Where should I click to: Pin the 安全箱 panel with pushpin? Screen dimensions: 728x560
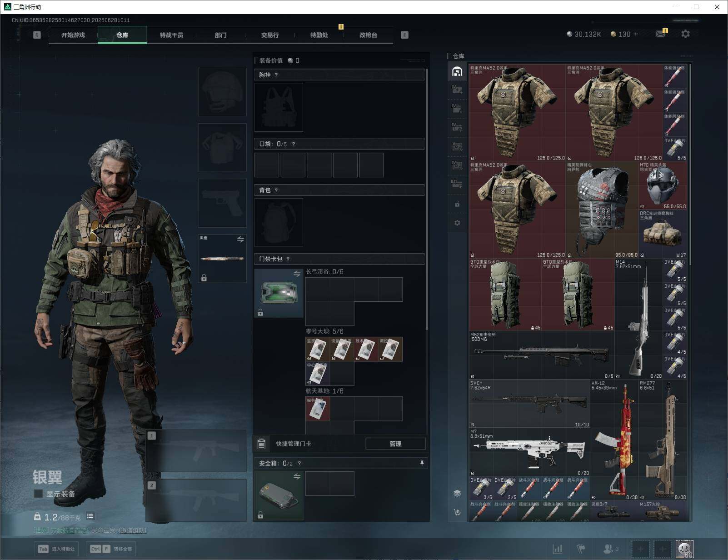pyautogui.click(x=422, y=463)
